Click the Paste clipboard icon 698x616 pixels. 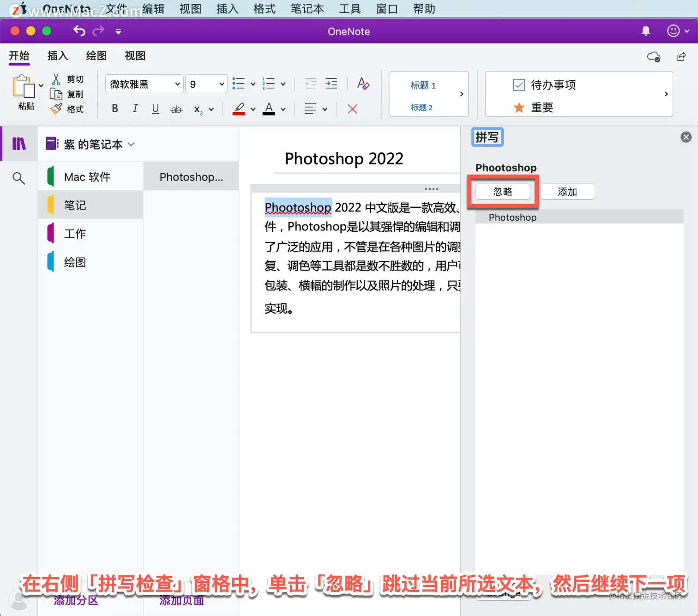(24, 86)
